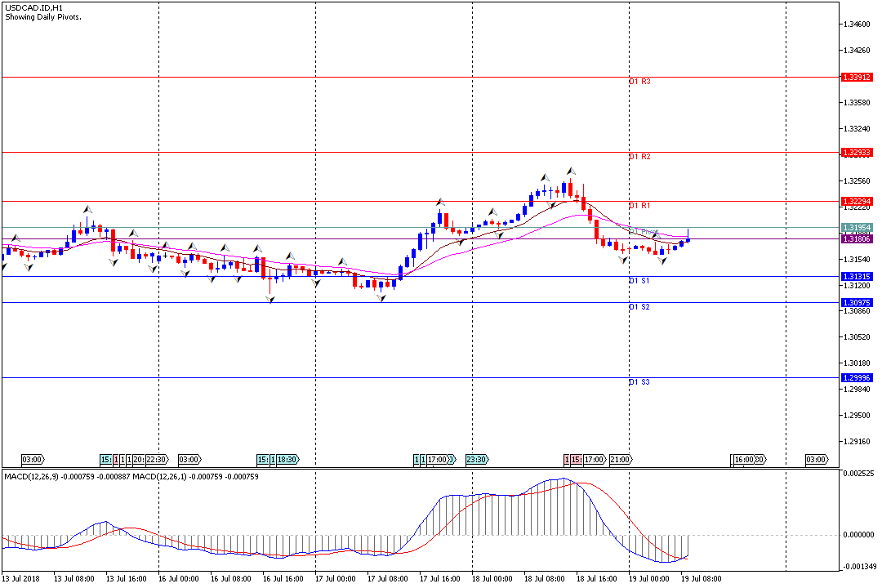Image resolution: width=882 pixels, height=588 pixels.
Task: Click the red 1.33912 price tag
Action: tap(857, 77)
